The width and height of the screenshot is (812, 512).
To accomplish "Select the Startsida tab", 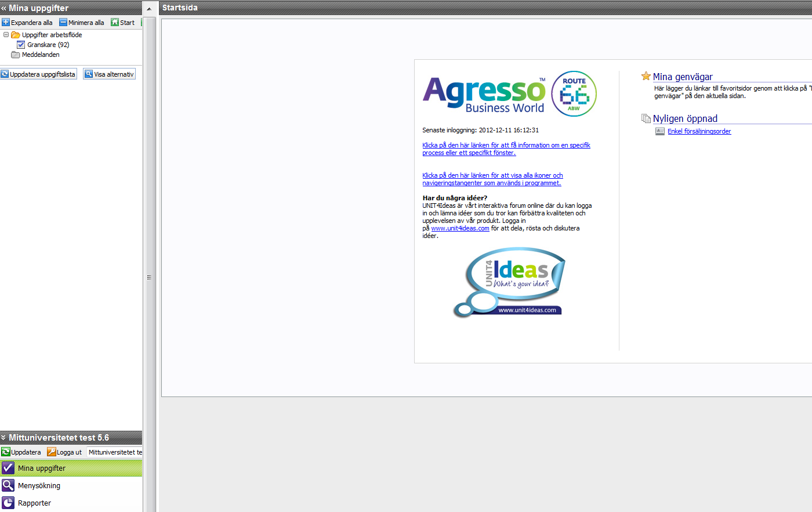I will (180, 8).
